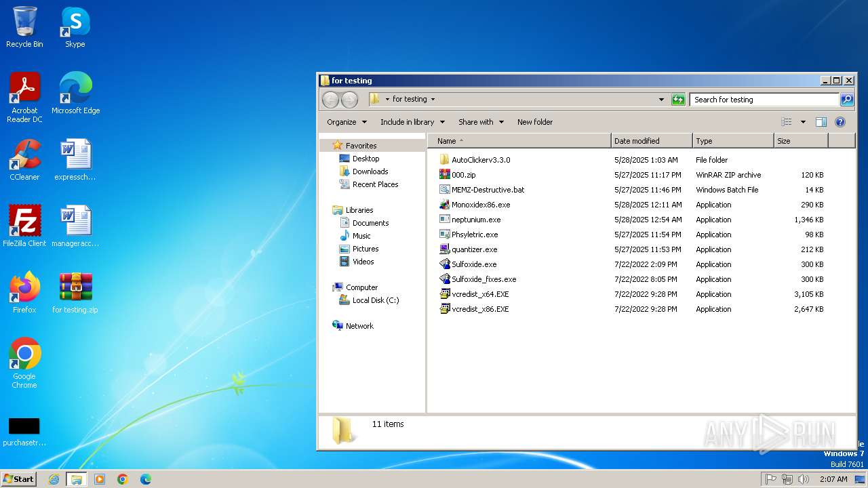Select Computer in navigation pane
868x488 pixels.
coord(355,287)
